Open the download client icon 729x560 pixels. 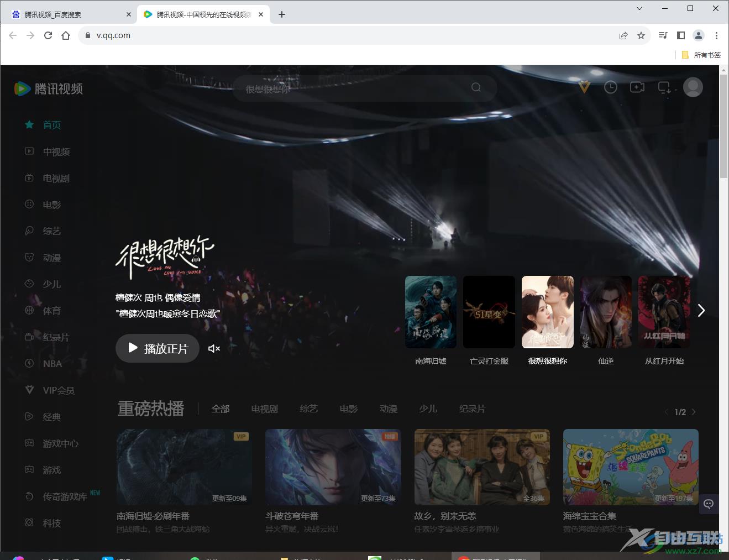pos(664,87)
